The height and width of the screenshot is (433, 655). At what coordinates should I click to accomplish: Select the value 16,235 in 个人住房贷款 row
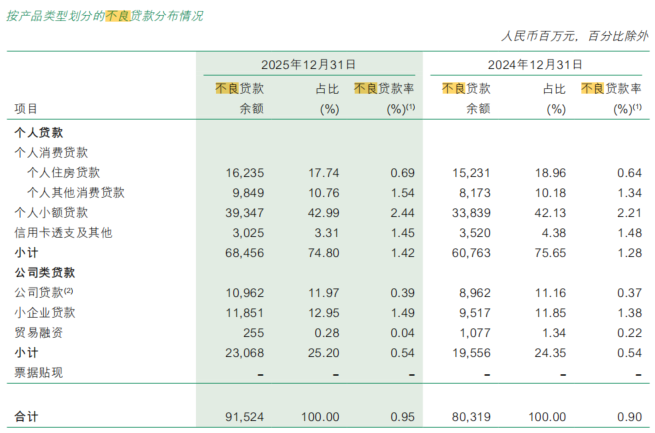click(x=245, y=173)
